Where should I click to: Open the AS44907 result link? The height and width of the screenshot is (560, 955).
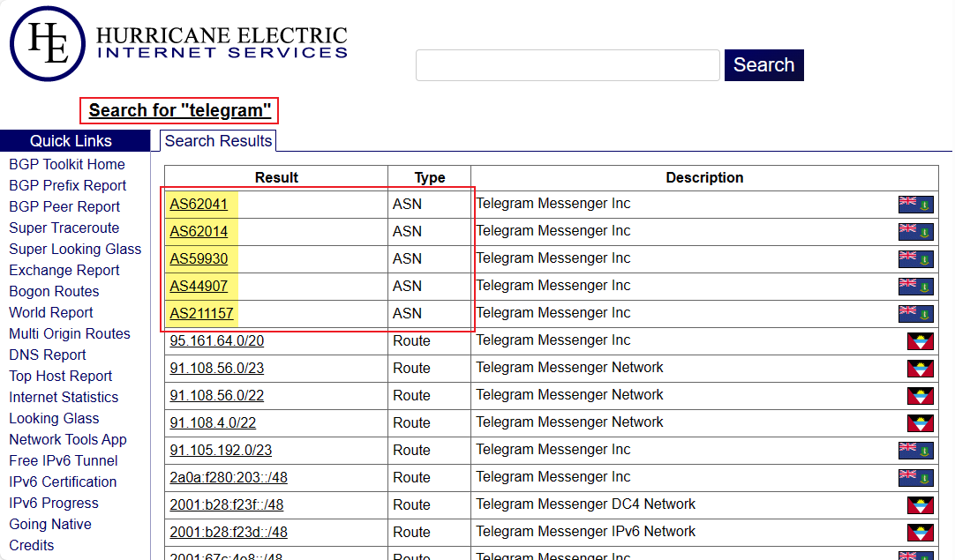[199, 287]
